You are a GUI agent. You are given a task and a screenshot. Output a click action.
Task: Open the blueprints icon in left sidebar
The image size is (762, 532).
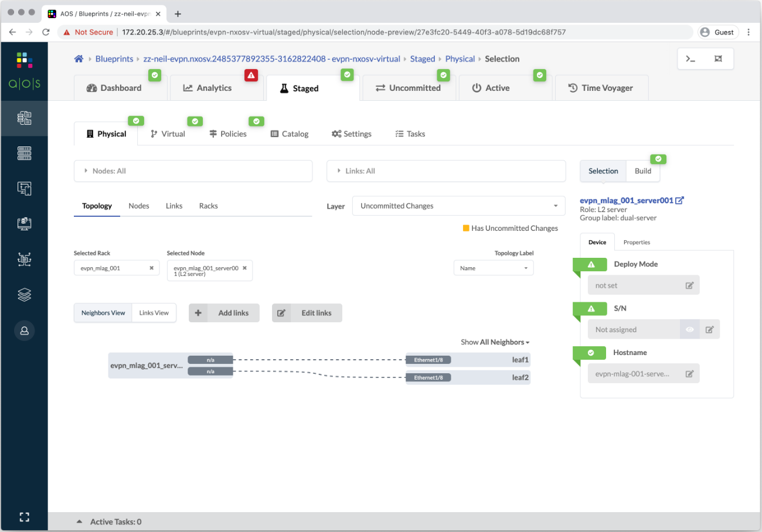click(24, 118)
